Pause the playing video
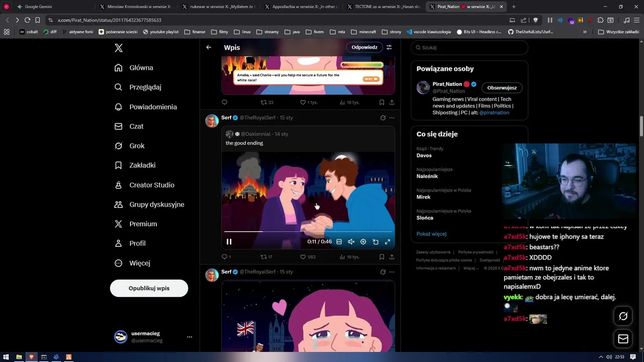 (x=229, y=242)
